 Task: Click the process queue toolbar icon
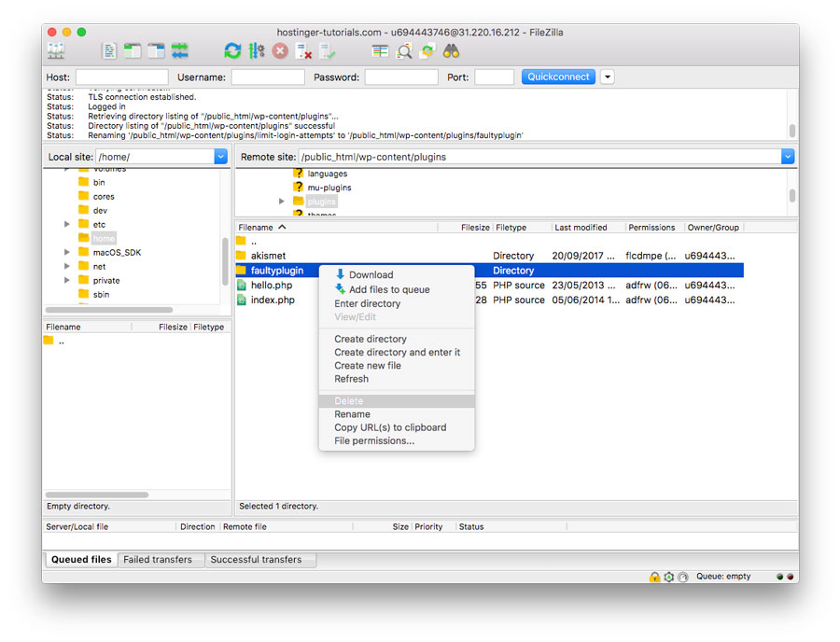pos(257,51)
